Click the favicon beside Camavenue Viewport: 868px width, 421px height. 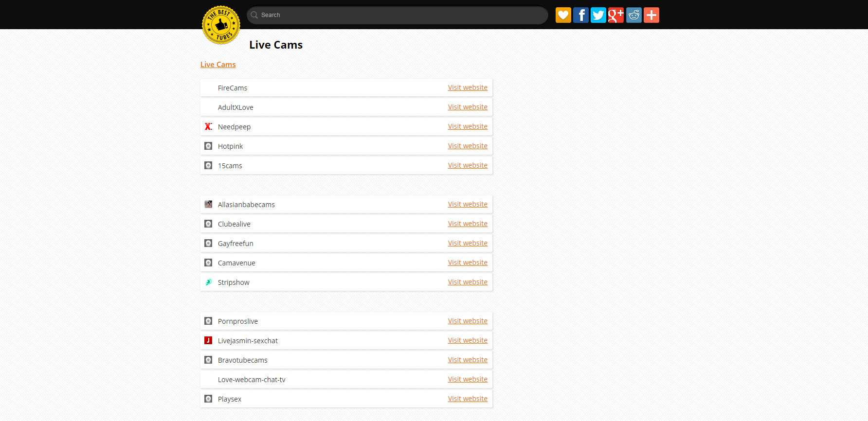click(208, 263)
